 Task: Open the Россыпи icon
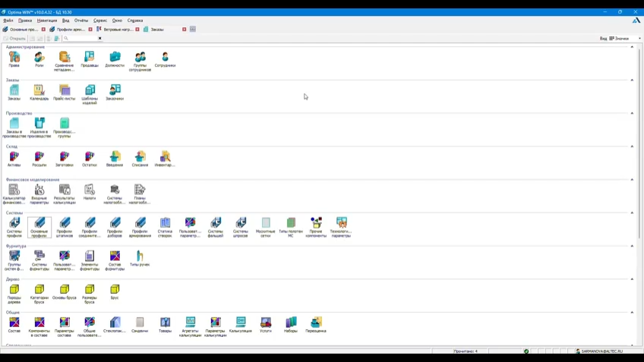pos(39,159)
